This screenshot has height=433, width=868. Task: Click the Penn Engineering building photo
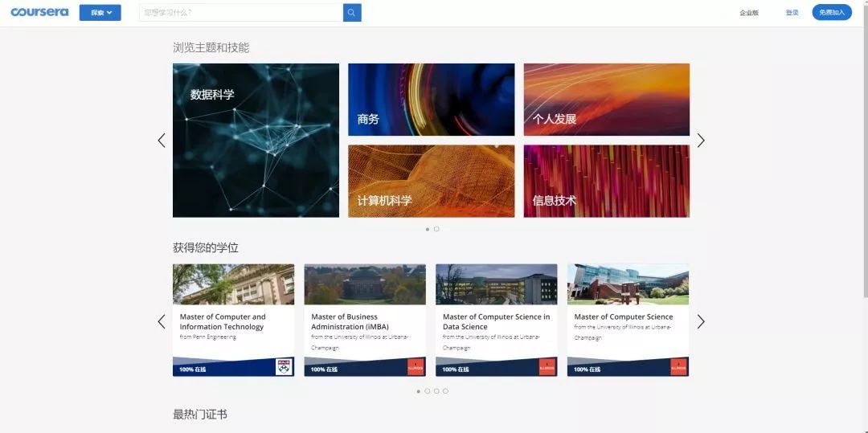coord(234,284)
